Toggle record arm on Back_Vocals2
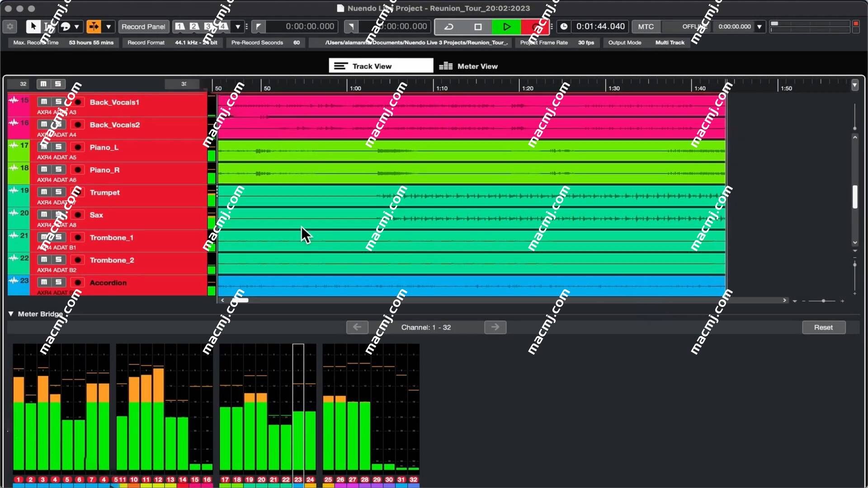 pyautogui.click(x=78, y=124)
